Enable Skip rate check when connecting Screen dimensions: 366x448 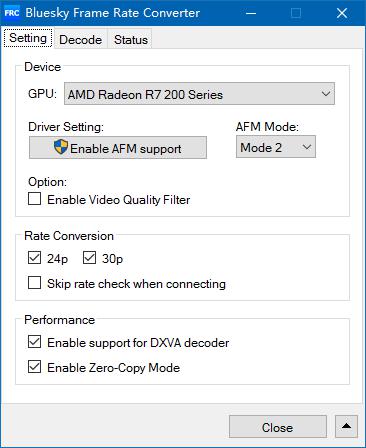click(35, 283)
